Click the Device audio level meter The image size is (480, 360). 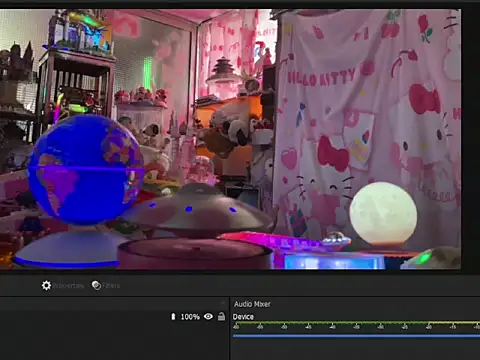(x=356, y=323)
